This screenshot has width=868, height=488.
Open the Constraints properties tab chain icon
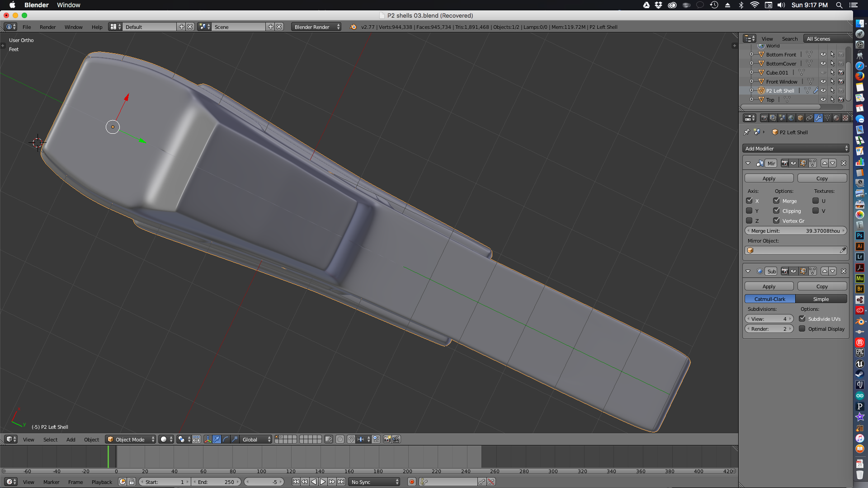click(x=809, y=118)
